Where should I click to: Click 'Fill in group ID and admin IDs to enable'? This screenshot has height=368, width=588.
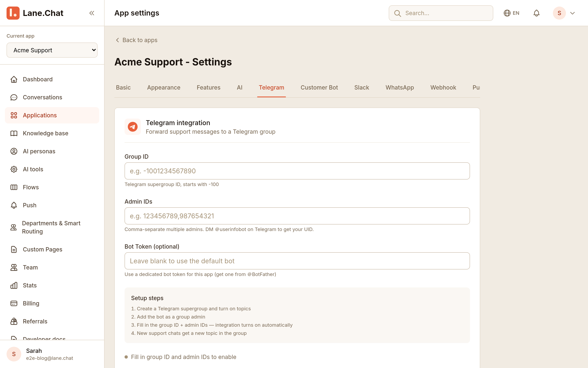(x=184, y=357)
